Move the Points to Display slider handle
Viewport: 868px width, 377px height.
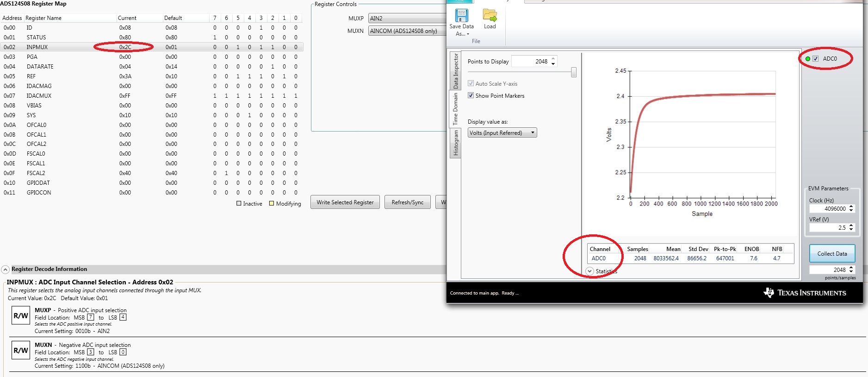coord(574,72)
